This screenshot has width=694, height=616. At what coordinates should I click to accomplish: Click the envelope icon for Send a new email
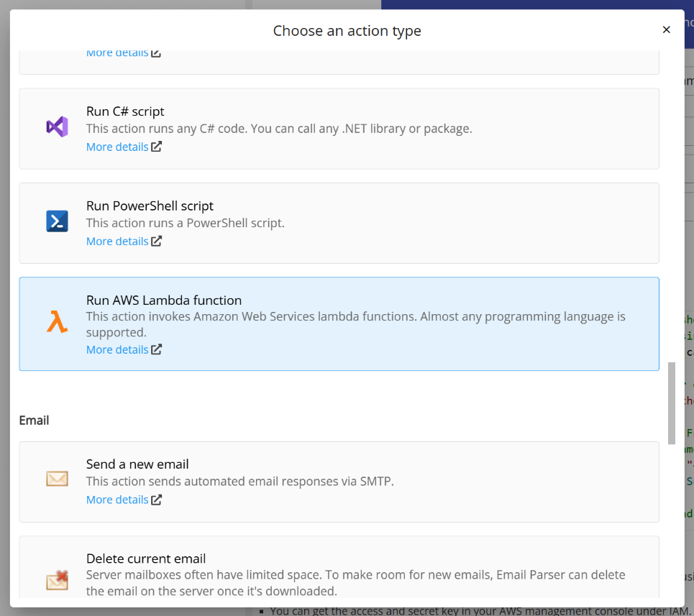pos(57,478)
